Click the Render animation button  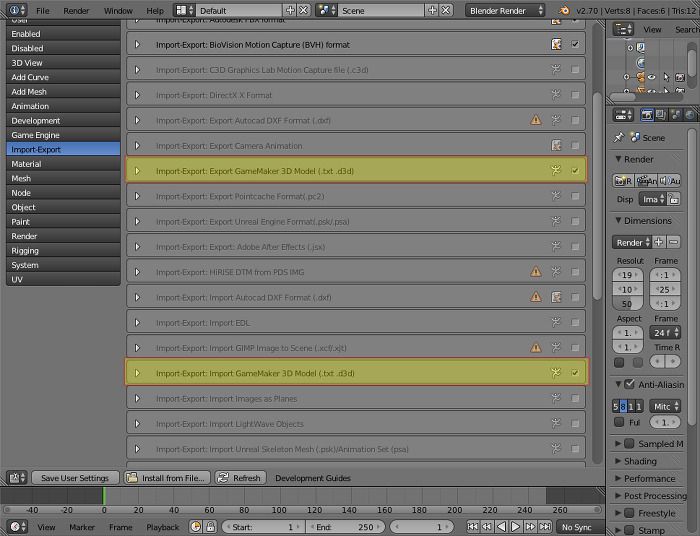click(646, 181)
